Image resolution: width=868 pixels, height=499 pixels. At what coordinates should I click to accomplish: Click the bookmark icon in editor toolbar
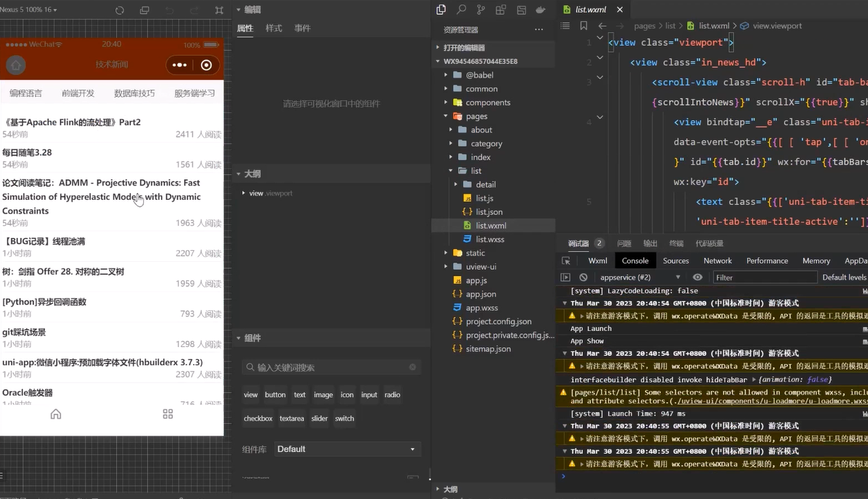pos(584,26)
